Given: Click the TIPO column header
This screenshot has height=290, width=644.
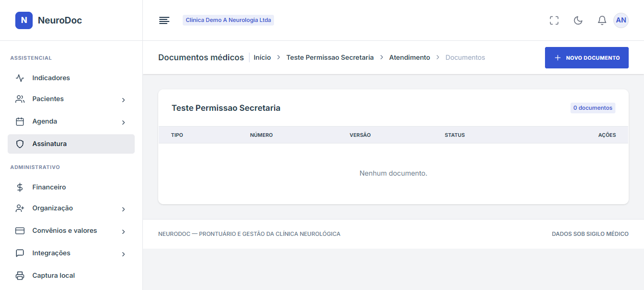Looking at the screenshot, I should pos(177,135).
